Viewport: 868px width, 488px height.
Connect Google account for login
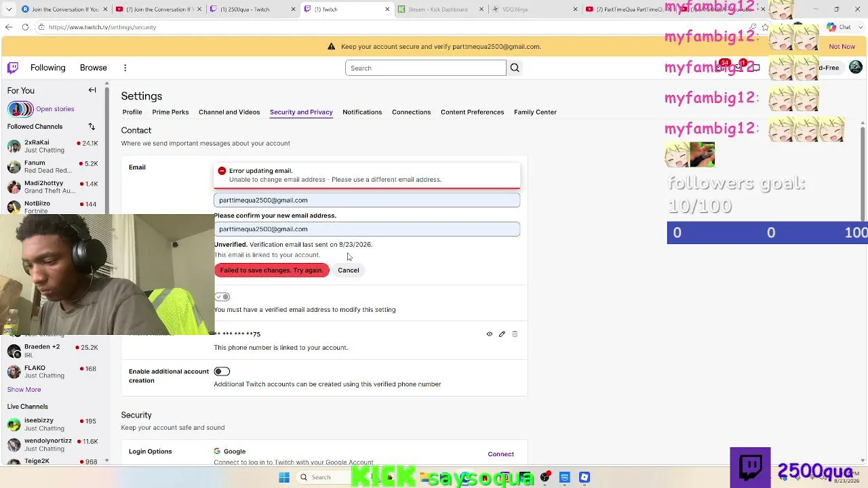(x=500, y=454)
